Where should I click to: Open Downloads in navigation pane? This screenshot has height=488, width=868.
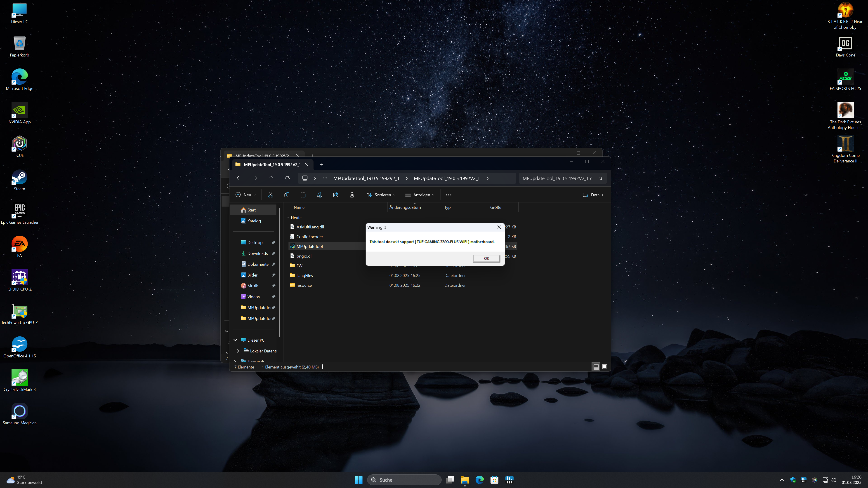coord(257,253)
